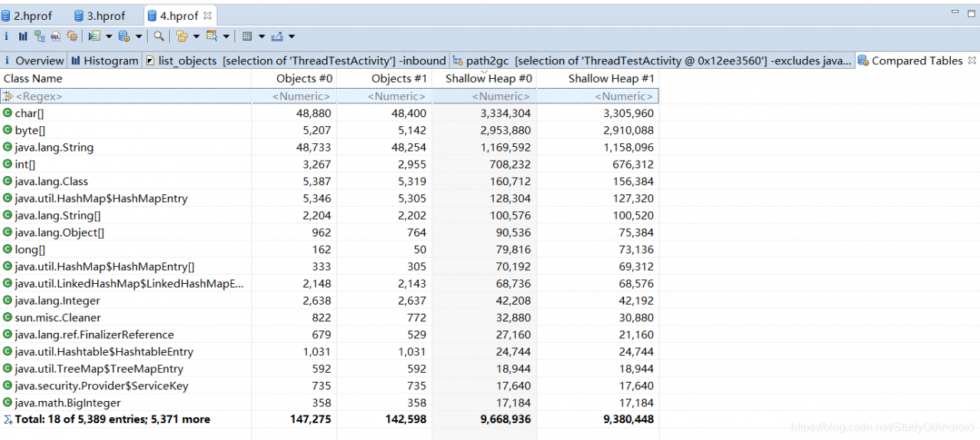980x440 pixels.
Task: Open the Dominator Tree toolbar icon
Action: [40, 36]
